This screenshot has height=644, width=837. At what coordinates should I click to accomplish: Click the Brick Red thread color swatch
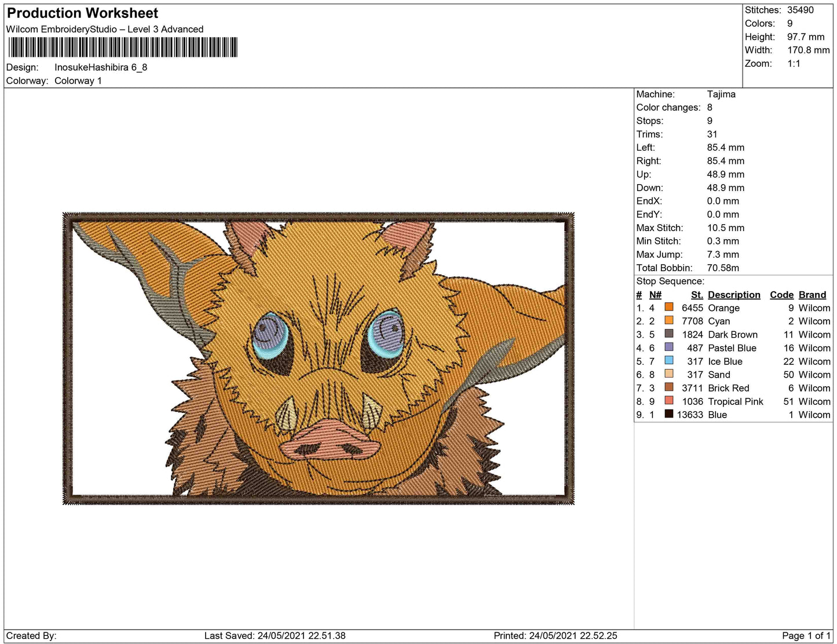(x=669, y=387)
